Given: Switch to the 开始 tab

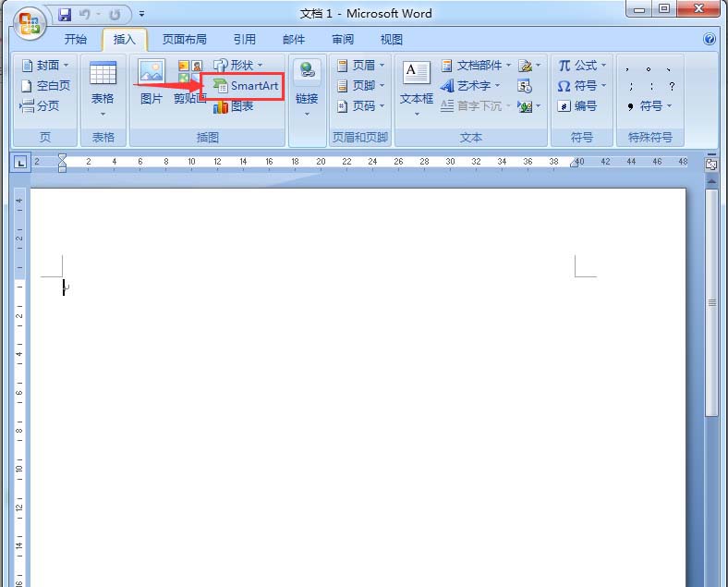Looking at the screenshot, I should click(x=75, y=40).
